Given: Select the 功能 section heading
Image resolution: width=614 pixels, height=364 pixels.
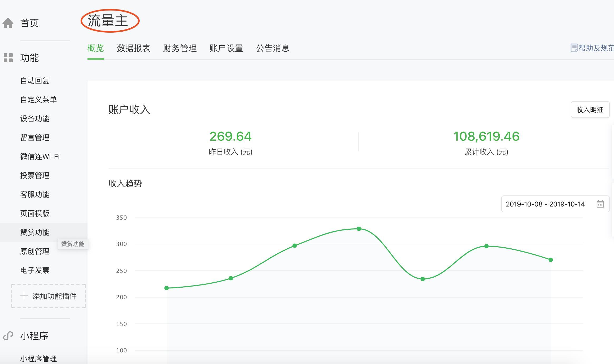Looking at the screenshot, I should point(30,58).
